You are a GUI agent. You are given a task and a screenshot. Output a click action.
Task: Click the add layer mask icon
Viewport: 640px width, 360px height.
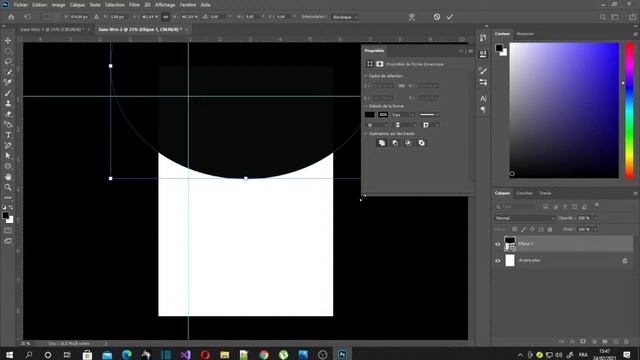[583, 341]
